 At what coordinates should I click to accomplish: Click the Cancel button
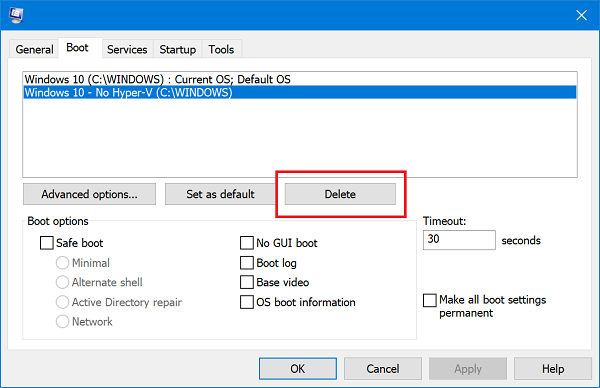[x=383, y=369]
